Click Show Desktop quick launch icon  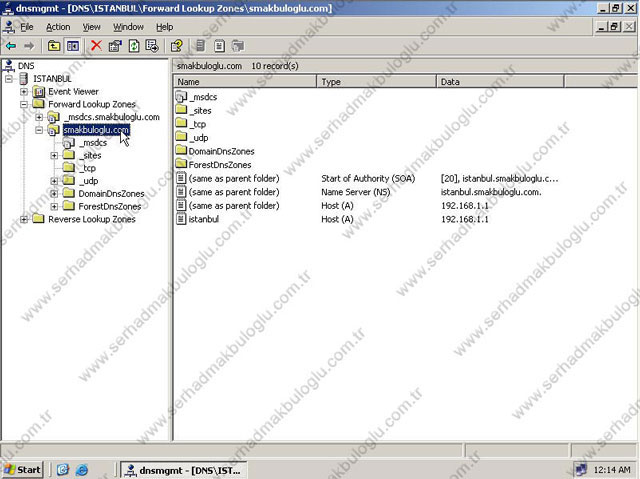coord(62,470)
